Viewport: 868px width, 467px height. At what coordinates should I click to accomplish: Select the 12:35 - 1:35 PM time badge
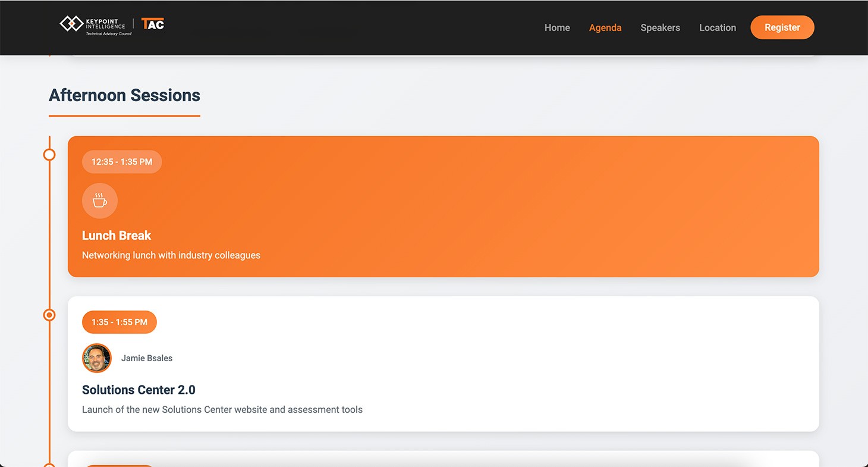click(x=122, y=162)
